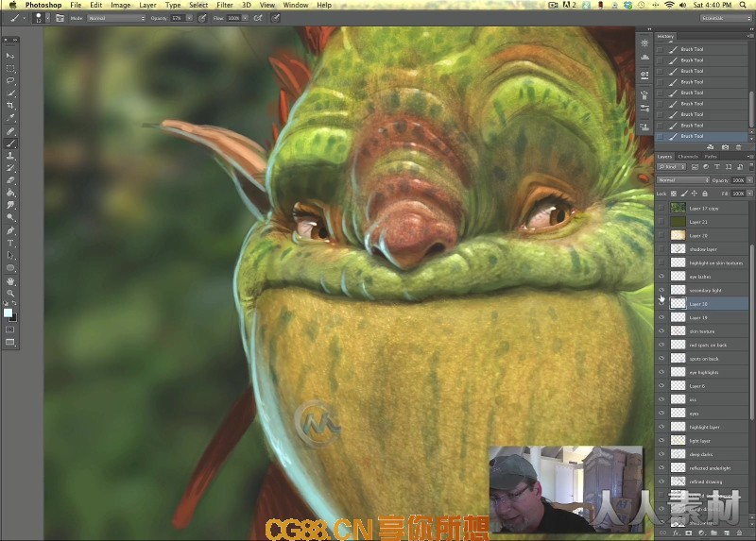Image resolution: width=756 pixels, height=541 pixels.
Task: Open the Apple menu
Action: pos(13,5)
